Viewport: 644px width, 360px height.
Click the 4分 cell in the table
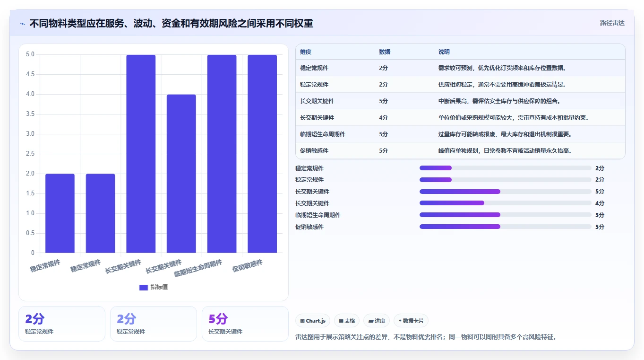tap(383, 118)
